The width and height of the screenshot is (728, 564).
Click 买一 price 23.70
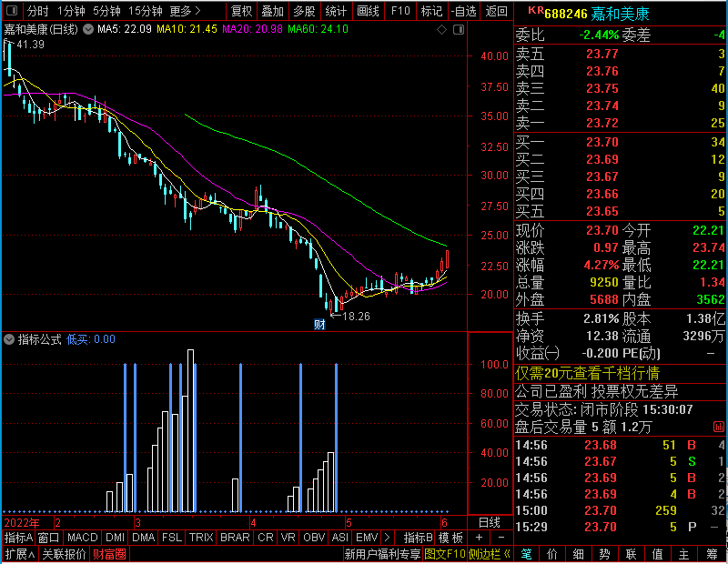(602, 142)
